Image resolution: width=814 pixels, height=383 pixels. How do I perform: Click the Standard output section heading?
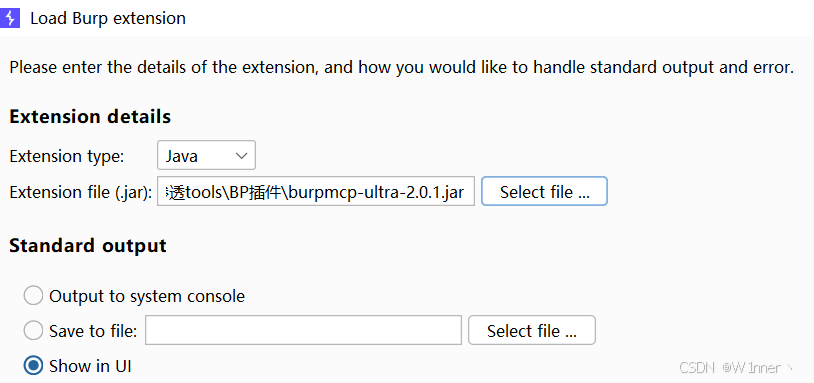88,245
